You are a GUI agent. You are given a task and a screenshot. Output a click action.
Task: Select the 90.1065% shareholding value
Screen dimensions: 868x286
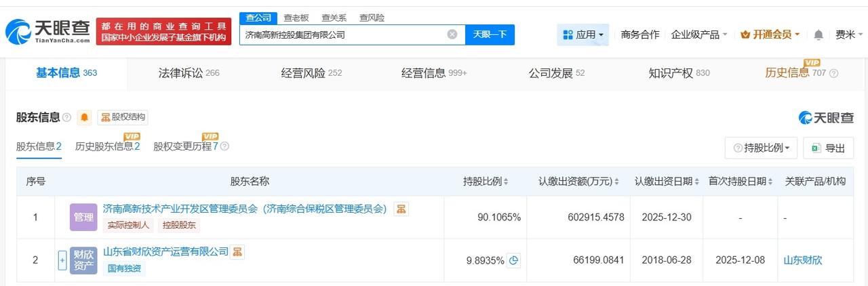[x=499, y=218]
